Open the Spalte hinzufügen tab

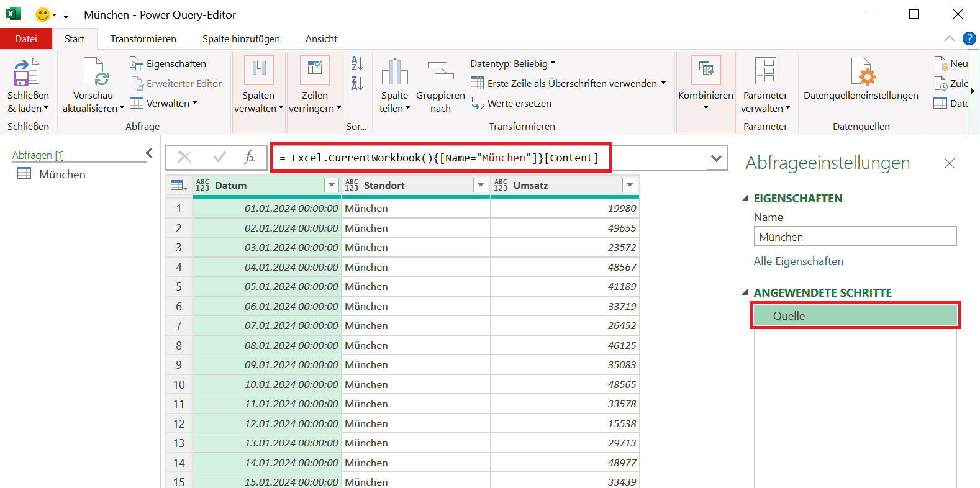241,38
